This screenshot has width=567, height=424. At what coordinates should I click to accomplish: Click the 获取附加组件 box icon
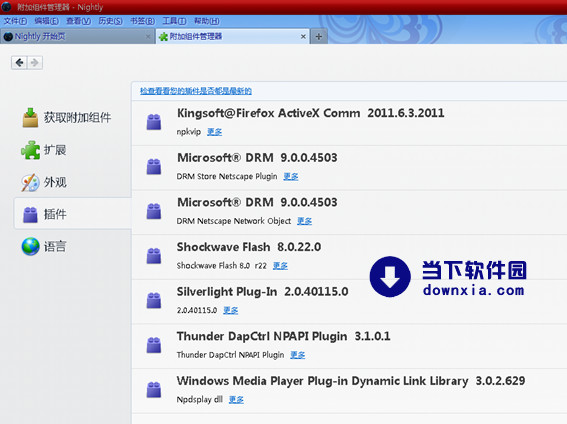[30, 118]
